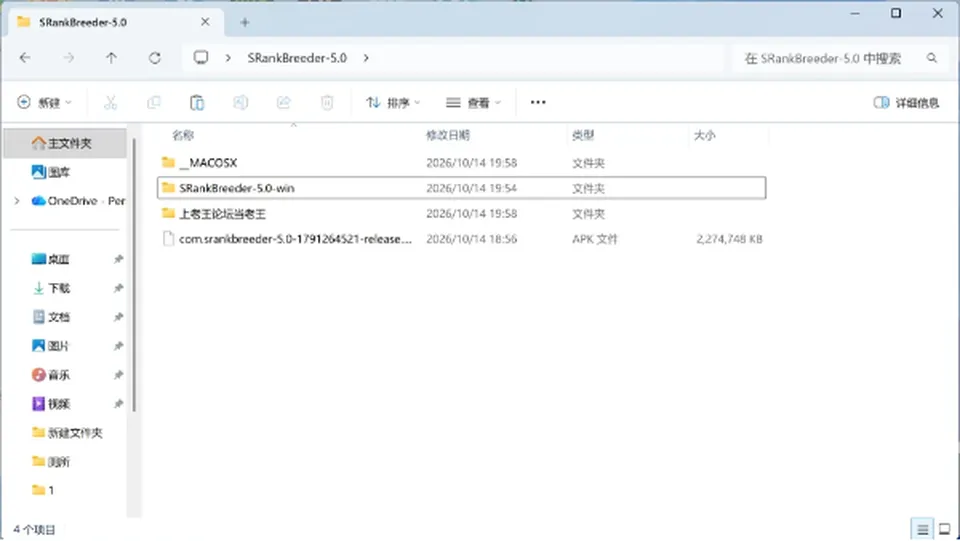Click the sidebar vertical scrollbar
Screen dimensions: 960x541
click(134, 275)
